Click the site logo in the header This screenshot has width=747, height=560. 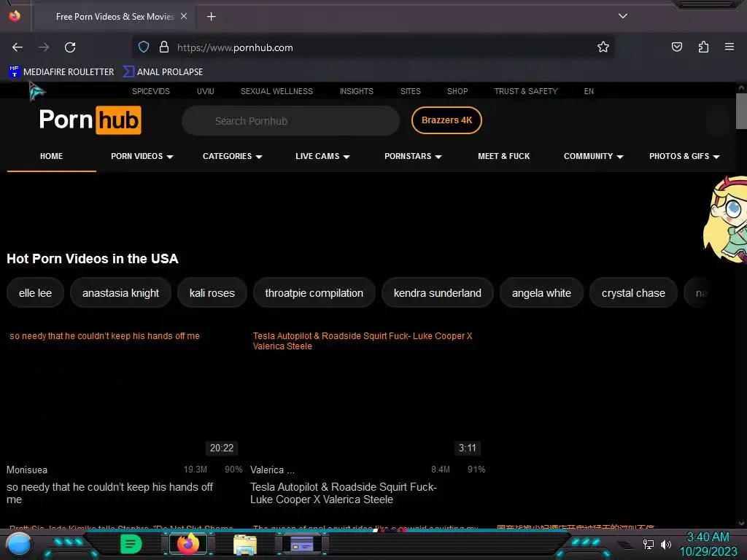click(90, 120)
